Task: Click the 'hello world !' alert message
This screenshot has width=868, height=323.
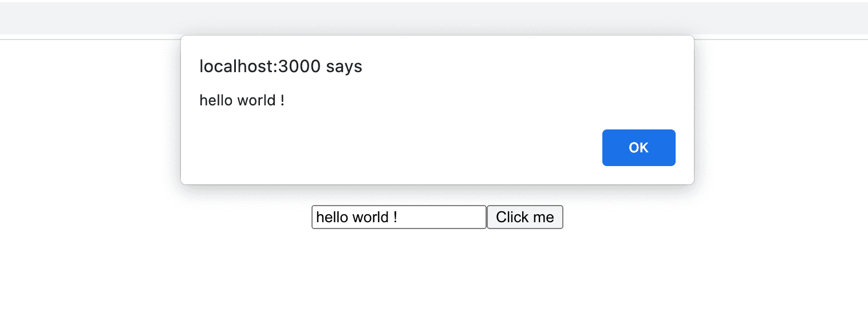Action: 242,101
